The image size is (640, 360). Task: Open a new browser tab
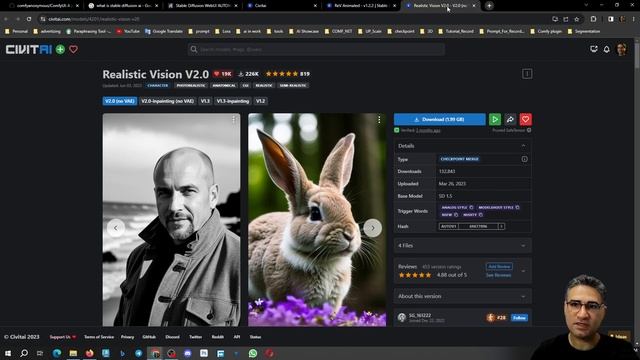point(489,6)
